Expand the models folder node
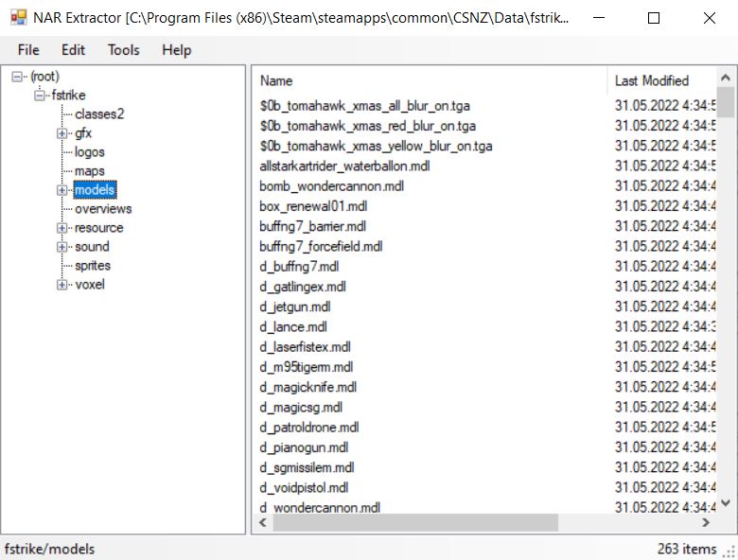Viewport: 738px width, 560px height. (x=62, y=190)
